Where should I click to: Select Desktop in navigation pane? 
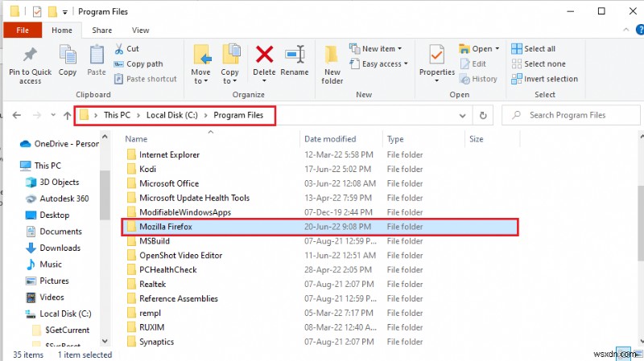click(x=47, y=215)
